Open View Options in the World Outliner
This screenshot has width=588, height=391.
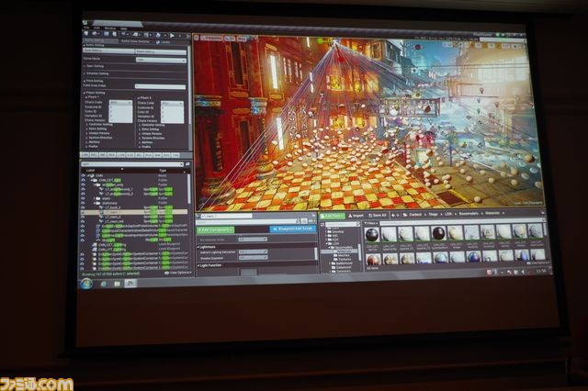pos(178,273)
